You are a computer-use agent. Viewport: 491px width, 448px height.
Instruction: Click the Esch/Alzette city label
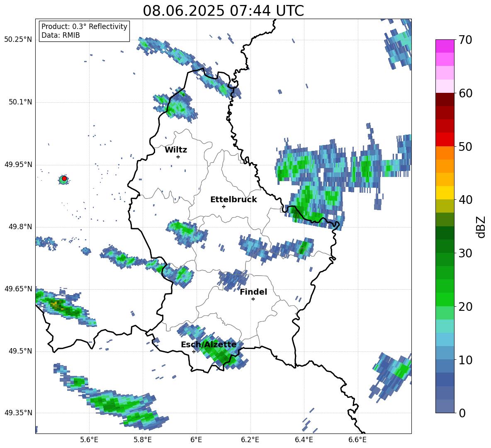pos(209,344)
